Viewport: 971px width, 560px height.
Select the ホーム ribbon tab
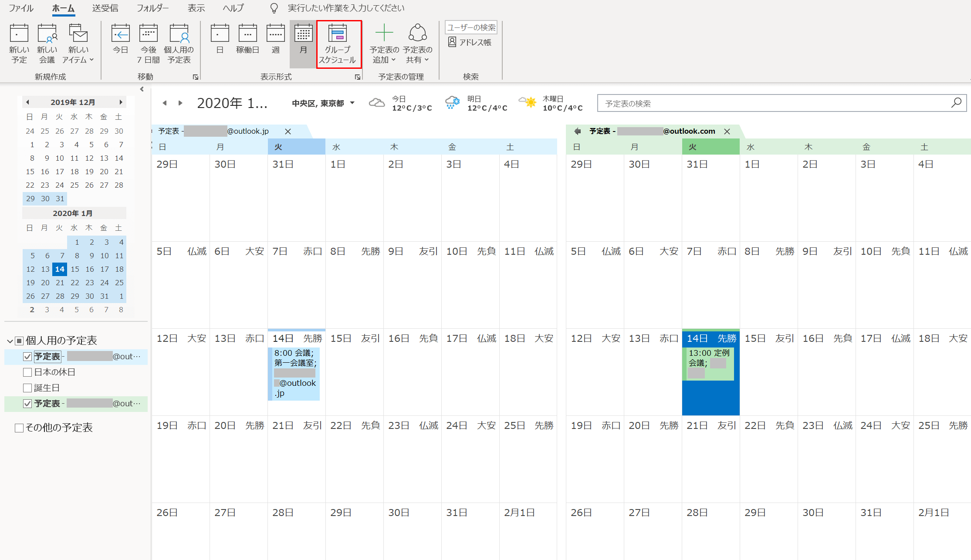coord(63,8)
